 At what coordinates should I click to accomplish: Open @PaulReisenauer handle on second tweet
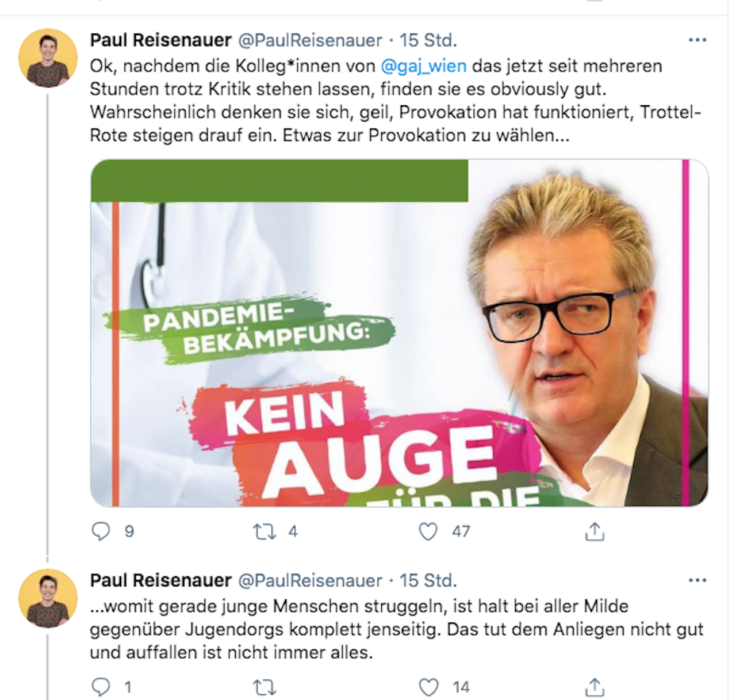[x=310, y=581]
